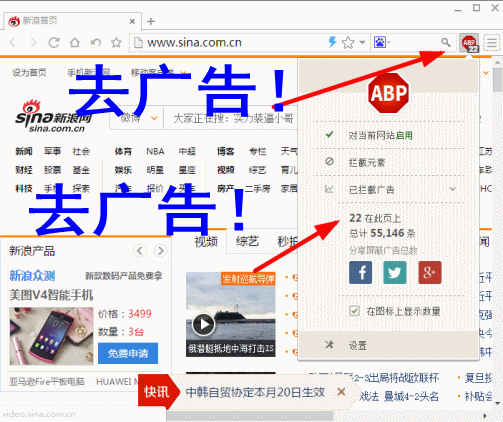Play the 俄潜艇 video thumbnail
The image size is (503, 422).
[203, 324]
